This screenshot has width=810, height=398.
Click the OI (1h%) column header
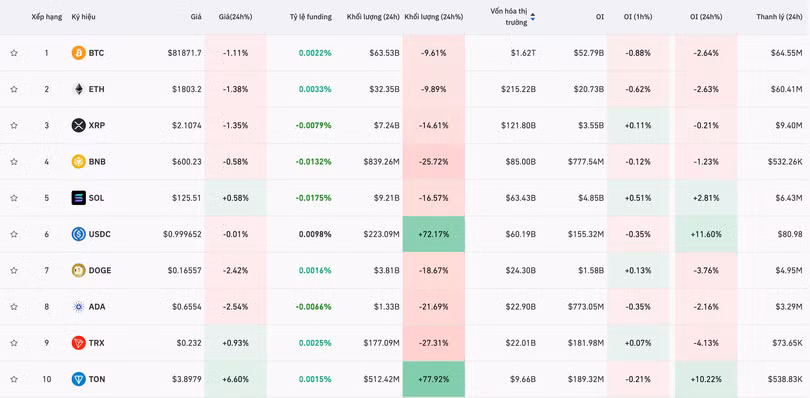(x=637, y=17)
